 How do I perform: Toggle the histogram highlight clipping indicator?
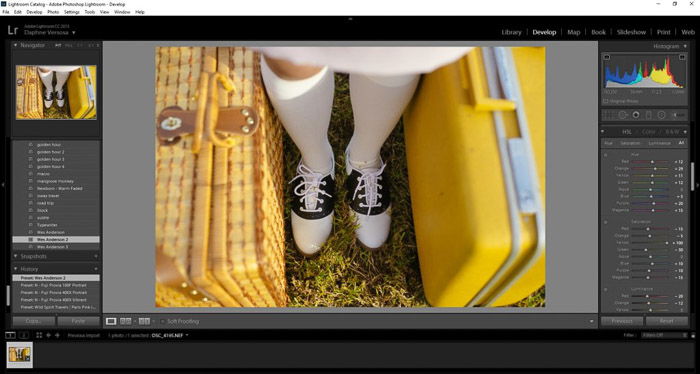[x=682, y=57]
